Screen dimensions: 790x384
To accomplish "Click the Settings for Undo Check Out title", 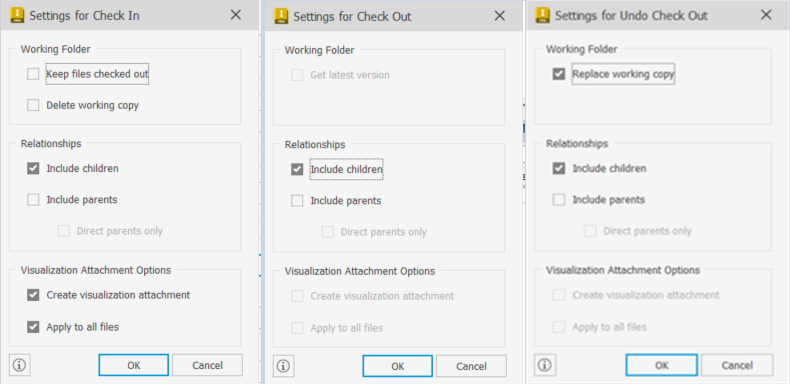I will pos(631,16).
